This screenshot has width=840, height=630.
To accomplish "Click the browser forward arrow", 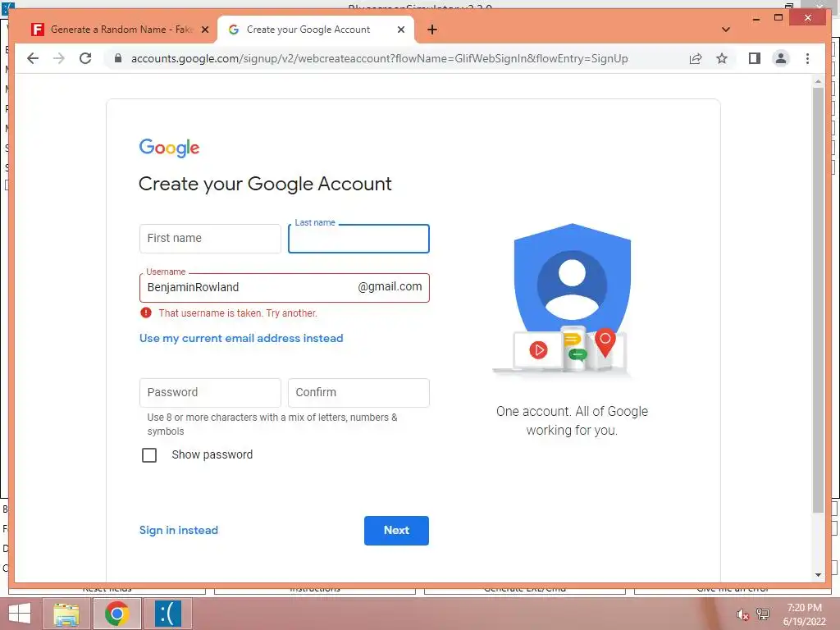I will pyautogui.click(x=59, y=58).
